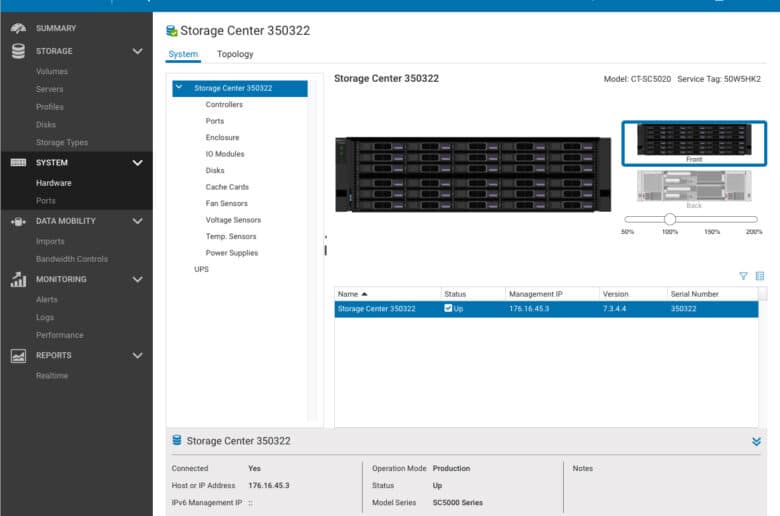
Task: Select Ports in hardware tree
Action: pyautogui.click(x=215, y=121)
